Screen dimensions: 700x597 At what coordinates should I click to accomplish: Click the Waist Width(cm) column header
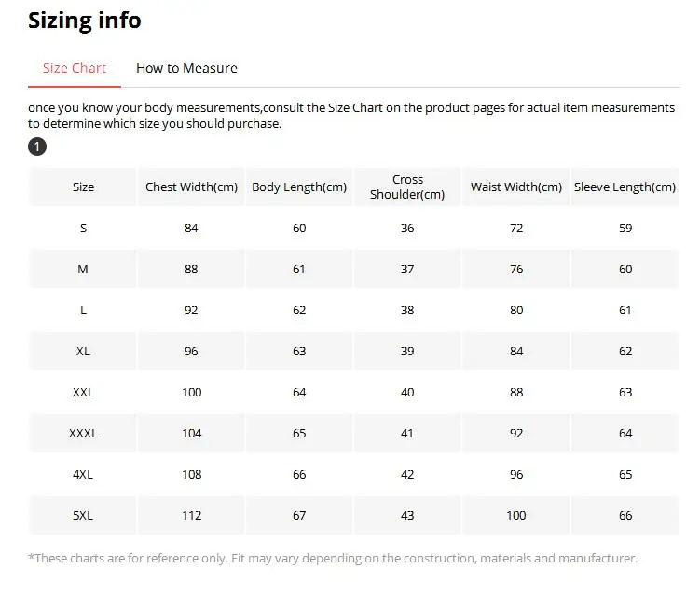(x=516, y=187)
